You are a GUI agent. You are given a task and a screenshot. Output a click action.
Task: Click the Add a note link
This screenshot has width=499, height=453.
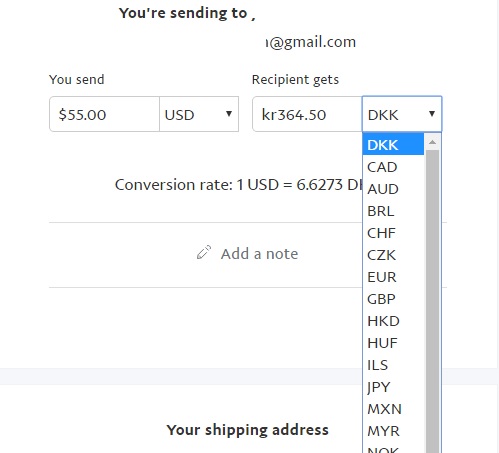coord(259,254)
